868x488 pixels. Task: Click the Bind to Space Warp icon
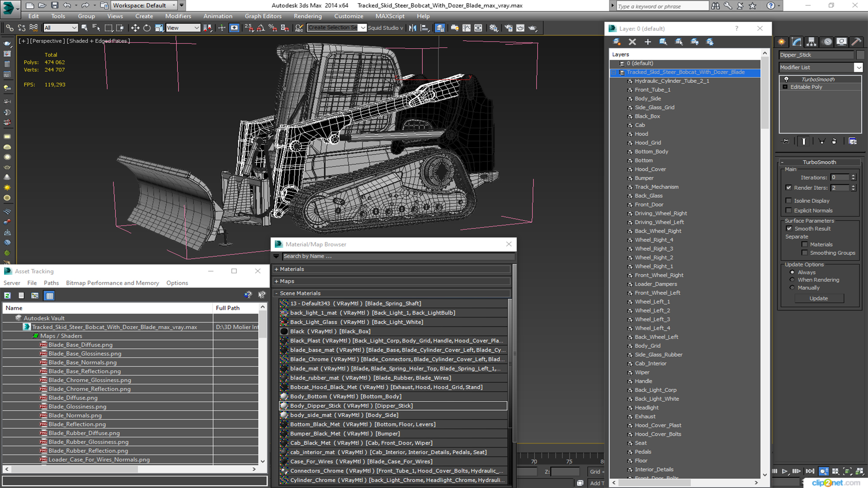(33, 28)
